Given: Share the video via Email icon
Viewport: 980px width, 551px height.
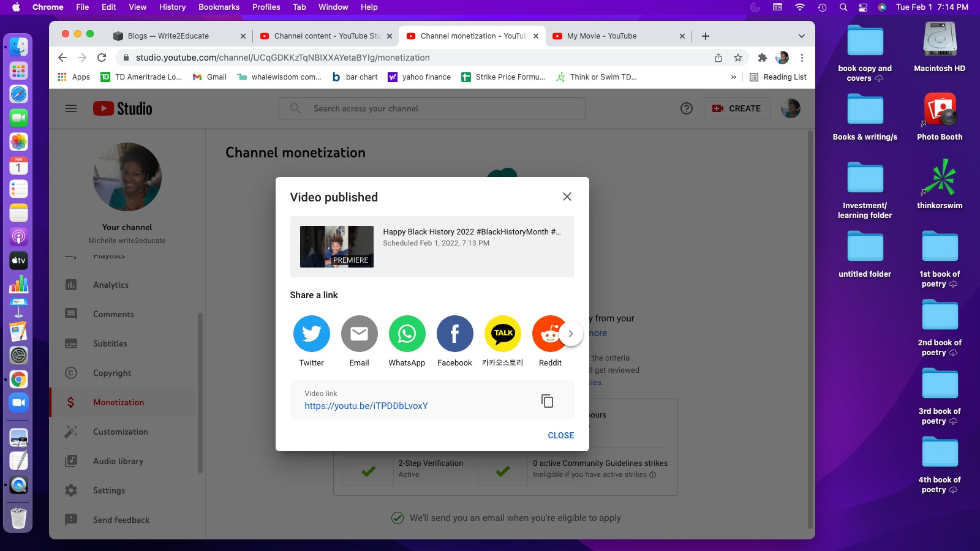Looking at the screenshot, I should (x=359, y=334).
